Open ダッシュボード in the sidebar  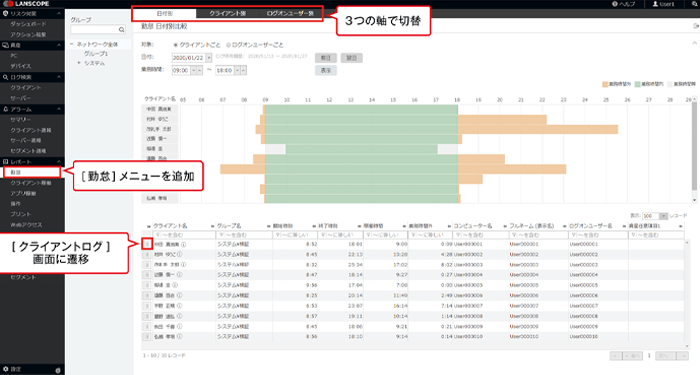pos(28,24)
